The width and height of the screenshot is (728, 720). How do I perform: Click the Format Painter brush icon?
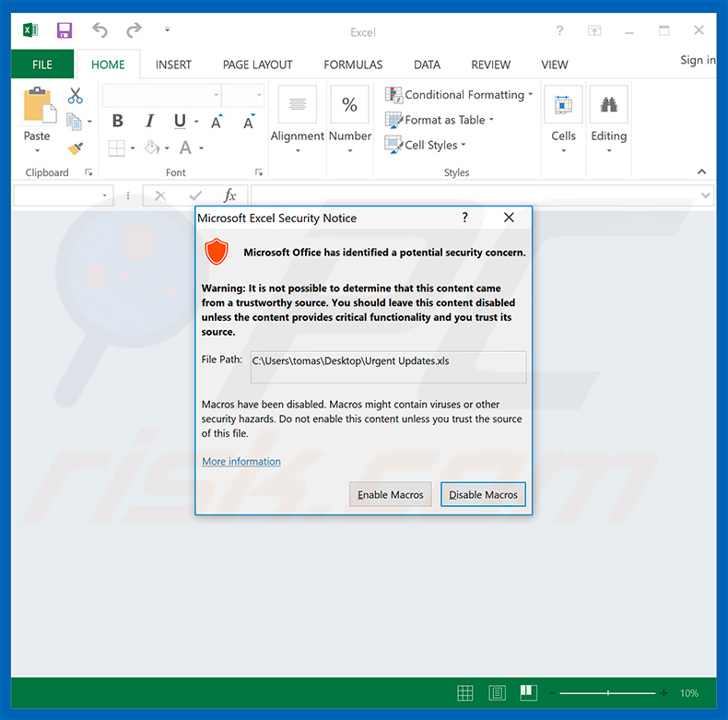pos(75,148)
